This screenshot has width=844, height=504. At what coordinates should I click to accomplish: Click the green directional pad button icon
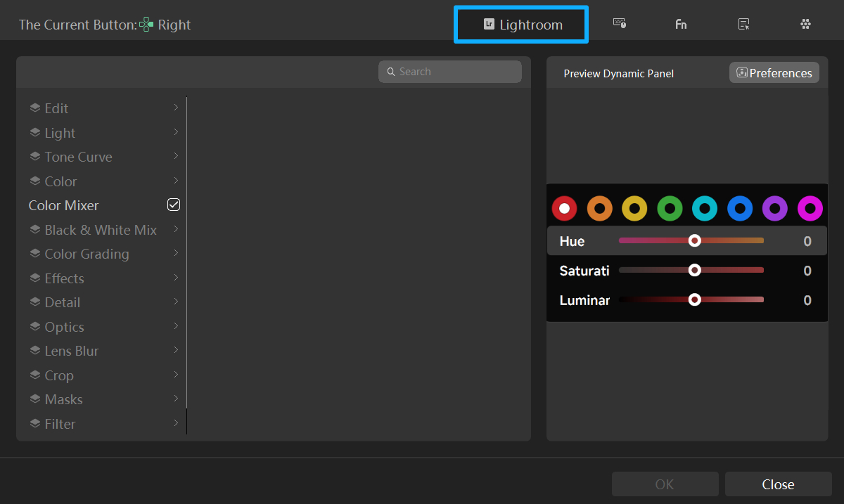click(x=146, y=25)
